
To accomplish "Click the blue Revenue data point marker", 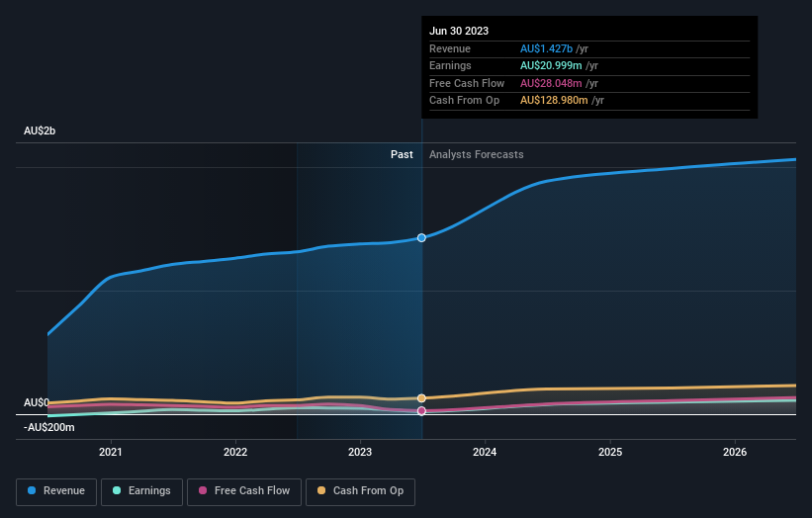I will click(x=421, y=238).
